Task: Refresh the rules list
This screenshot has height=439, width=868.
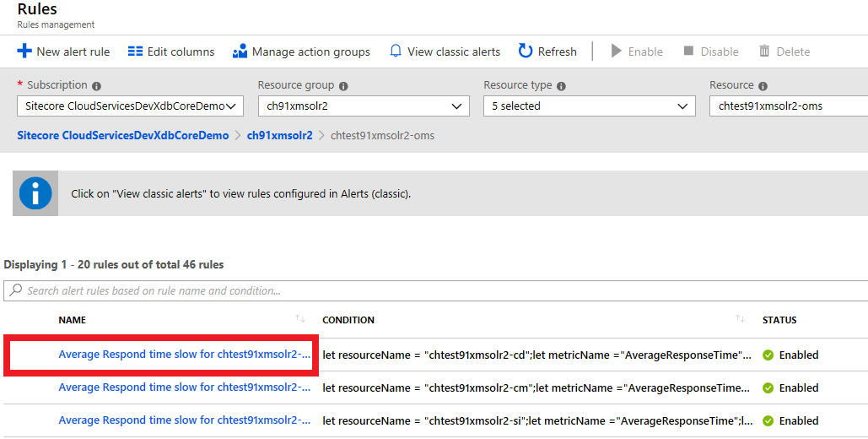Action: click(547, 51)
